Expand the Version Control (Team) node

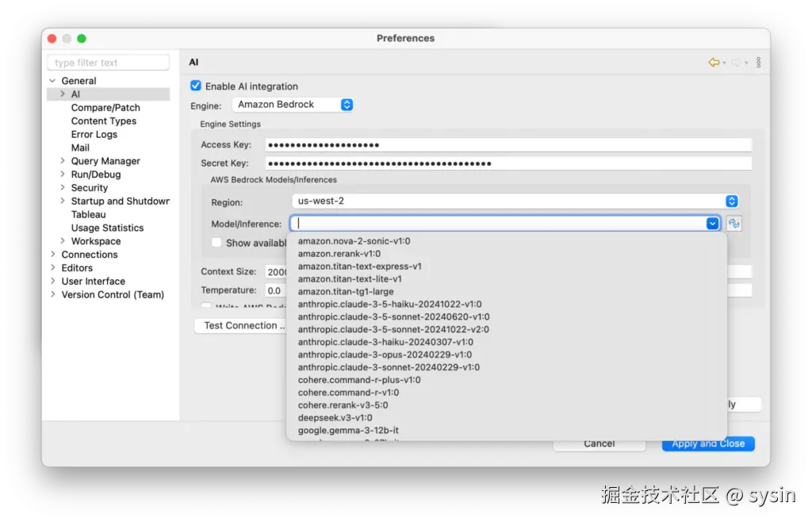click(53, 294)
